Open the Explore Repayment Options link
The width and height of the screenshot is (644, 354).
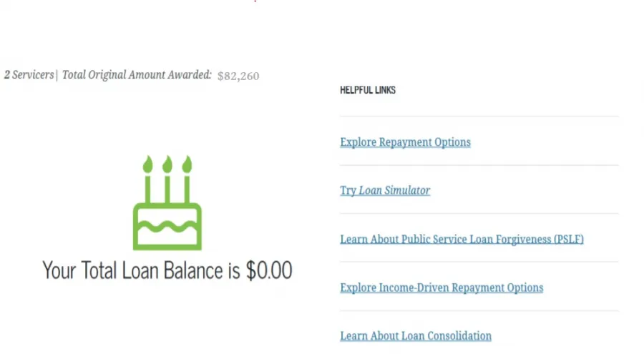pos(406,142)
